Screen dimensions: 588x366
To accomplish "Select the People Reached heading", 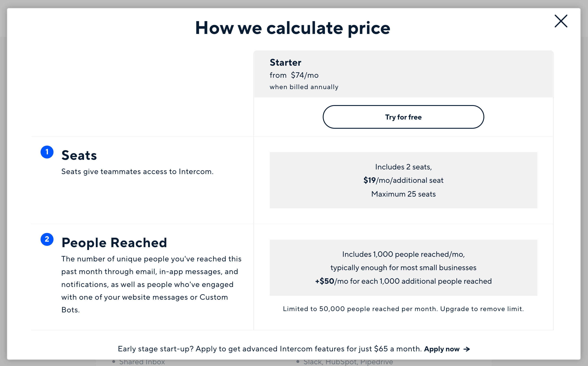I will click(114, 243).
